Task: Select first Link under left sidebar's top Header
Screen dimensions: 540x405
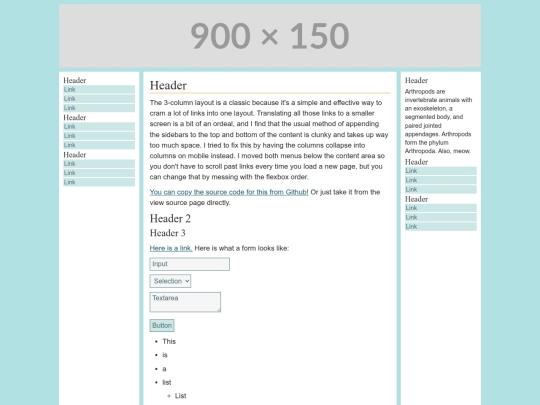Action: (x=99, y=90)
